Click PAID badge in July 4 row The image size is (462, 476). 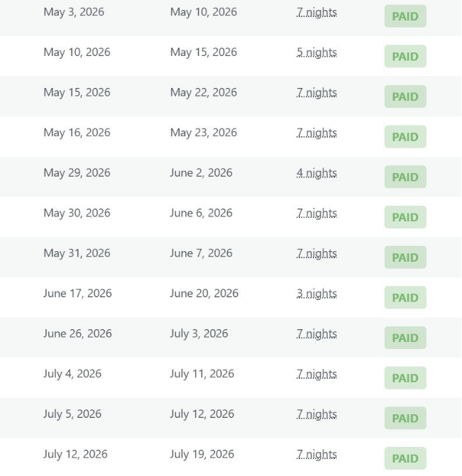[405, 378]
